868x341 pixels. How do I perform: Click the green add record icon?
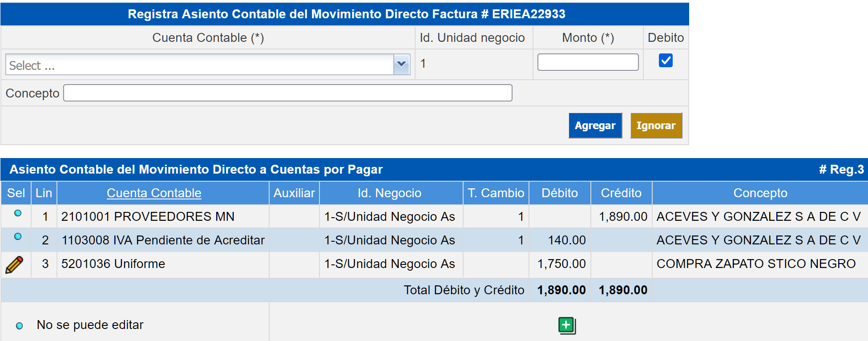(567, 325)
